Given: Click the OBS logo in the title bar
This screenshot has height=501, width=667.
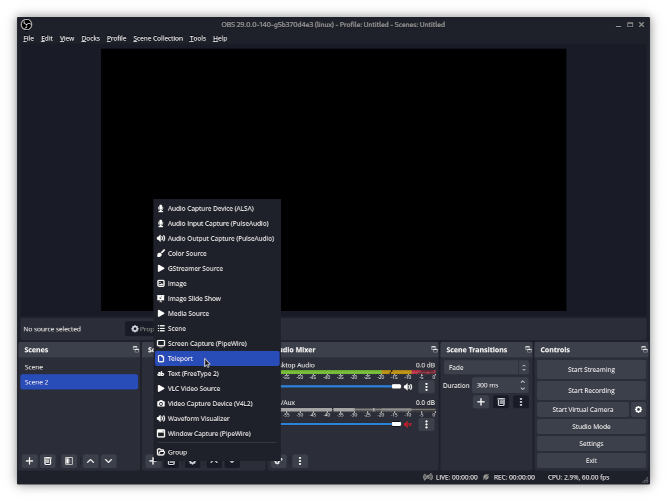Looking at the screenshot, I should (x=26, y=25).
